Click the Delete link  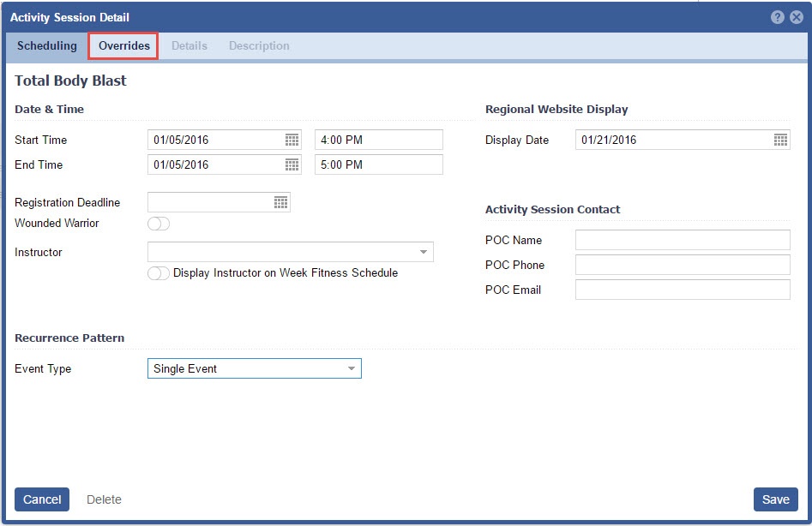tap(104, 499)
